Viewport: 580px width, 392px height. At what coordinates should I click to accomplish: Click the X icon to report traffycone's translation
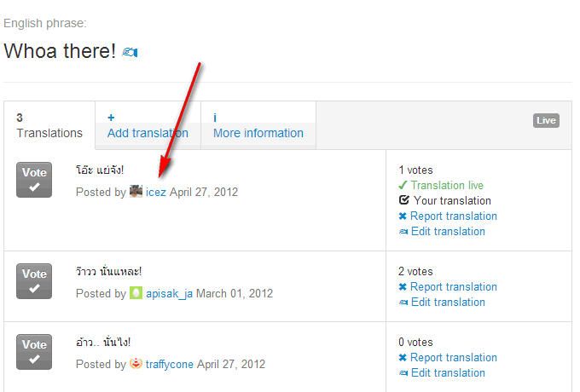coord(403,358)
